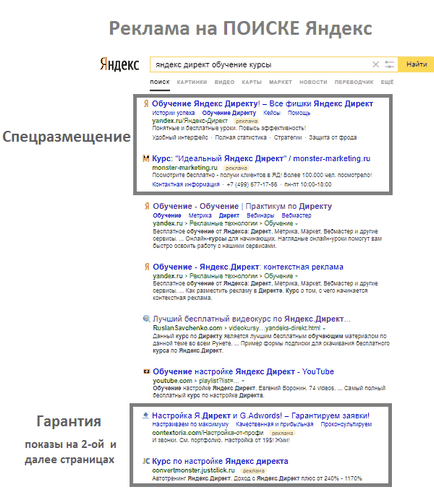Click the magnifier favicon of RuslanSavchenko result

point(146,319)
